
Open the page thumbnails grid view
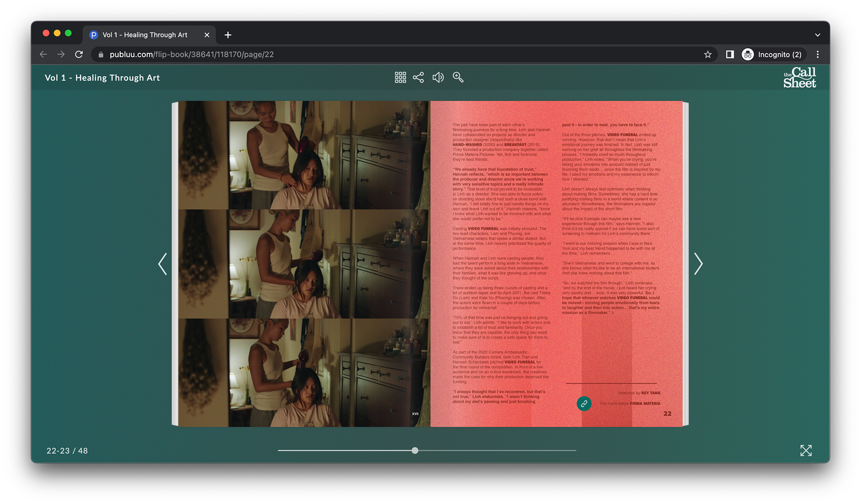click(400, 78)
